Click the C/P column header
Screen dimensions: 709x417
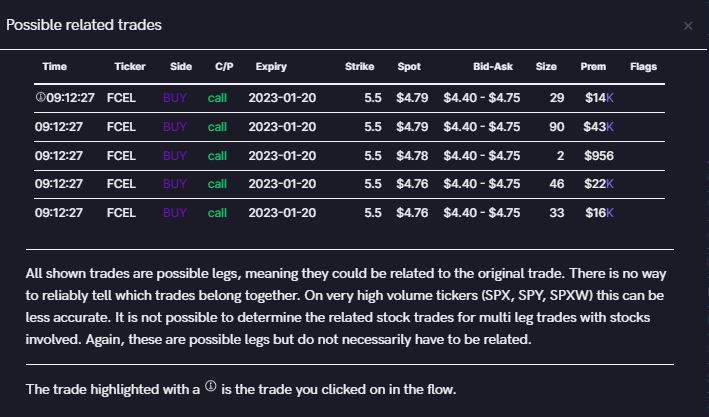tap(224, 67)
